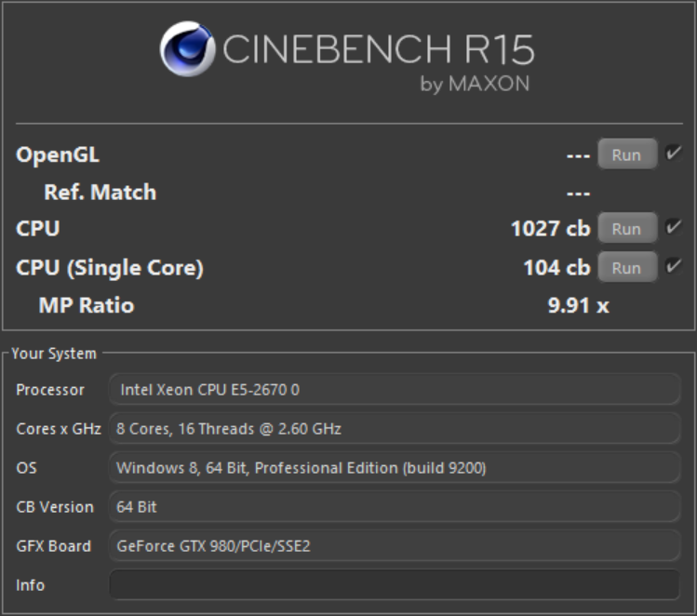Click the CPU (Single Core) label

(110, 268)
